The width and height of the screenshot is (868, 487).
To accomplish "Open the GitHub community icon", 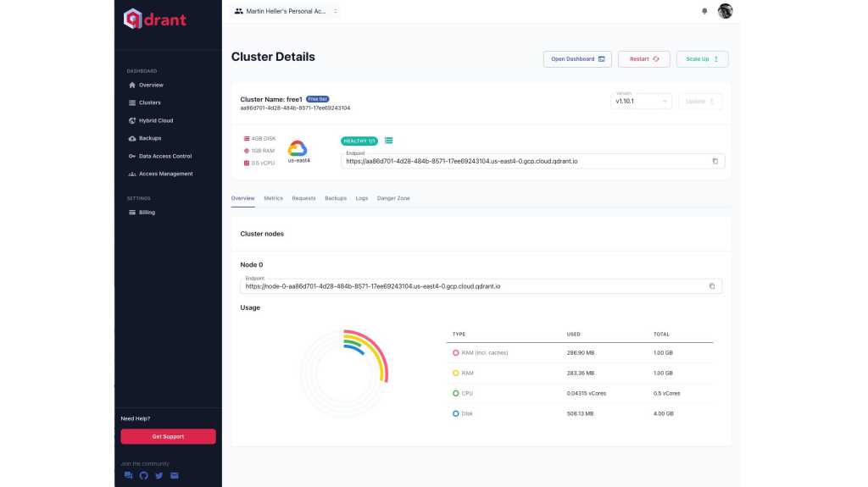I will (143, 475).
